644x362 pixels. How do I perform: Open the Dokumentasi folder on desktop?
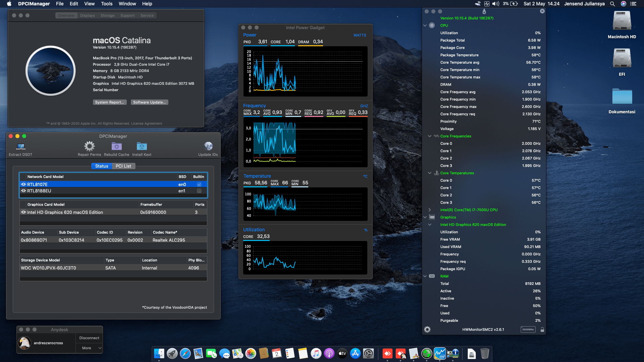click(622, 97)
